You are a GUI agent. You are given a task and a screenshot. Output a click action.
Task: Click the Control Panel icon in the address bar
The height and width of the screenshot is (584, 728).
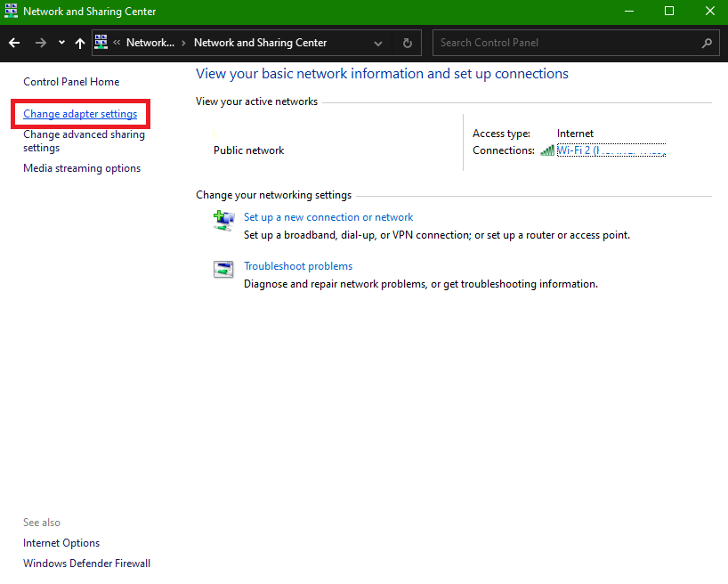101,42
